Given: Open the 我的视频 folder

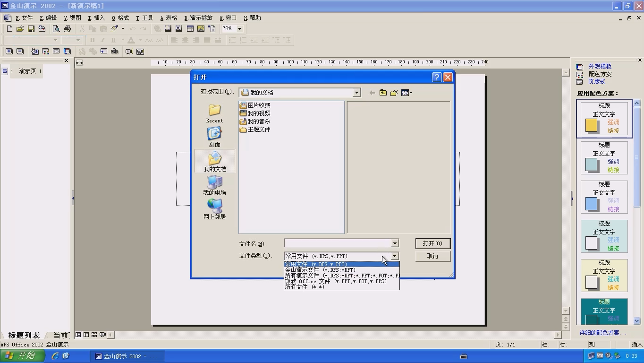Looking at the screenshot, I should [x=255, y=113].
